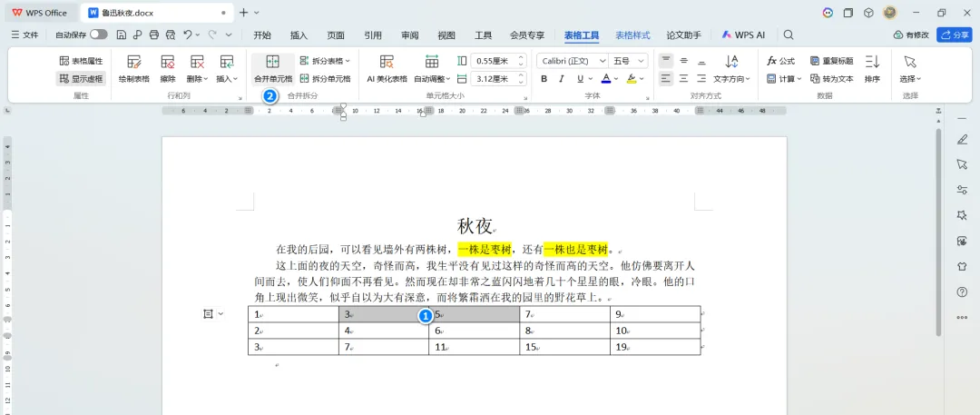Screen dimensions: 980x415
Task: Click the save icon in quick access toolbar
Action: point(122,35)
